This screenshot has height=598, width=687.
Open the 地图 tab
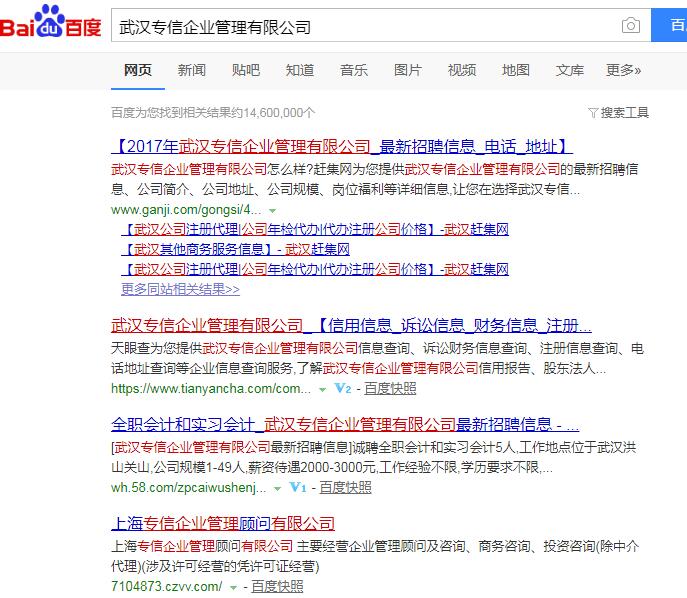click(x=516, y=70)
